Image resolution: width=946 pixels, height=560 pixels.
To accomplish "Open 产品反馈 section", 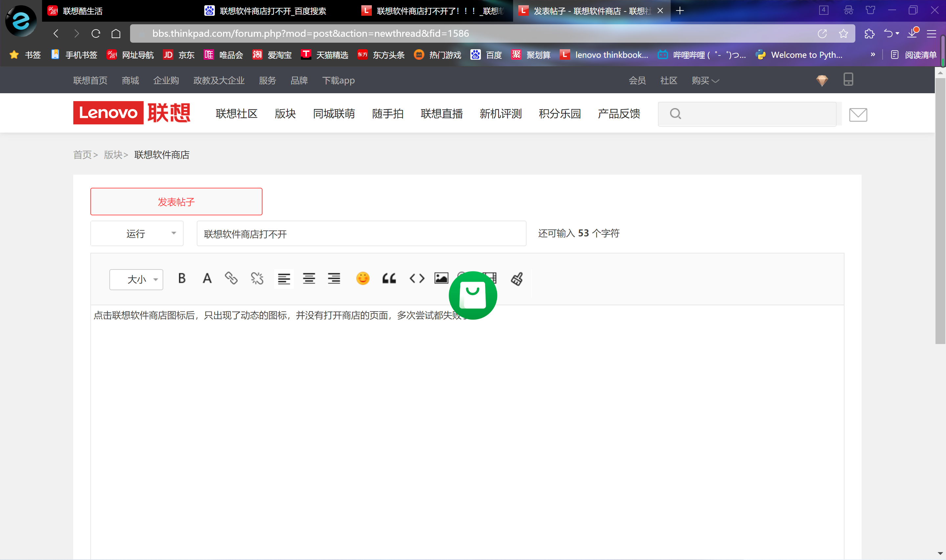I will 619,114.
